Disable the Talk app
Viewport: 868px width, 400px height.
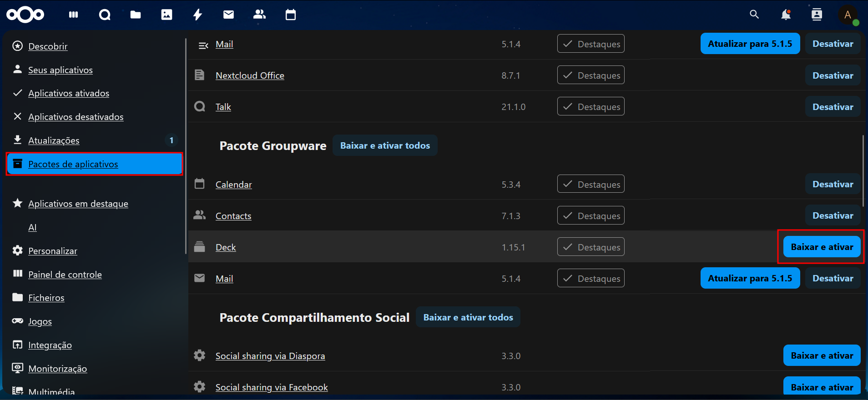tap(833, 107)
